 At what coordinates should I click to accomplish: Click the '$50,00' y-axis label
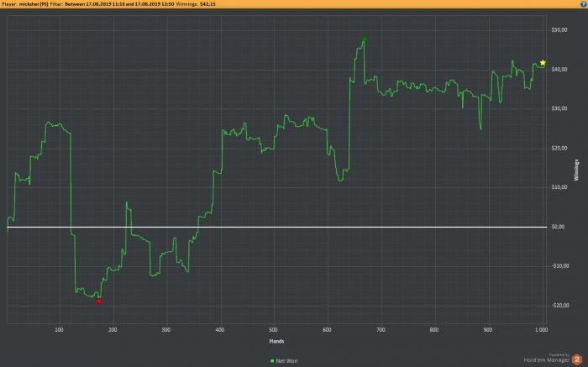[x=559, y=30]
